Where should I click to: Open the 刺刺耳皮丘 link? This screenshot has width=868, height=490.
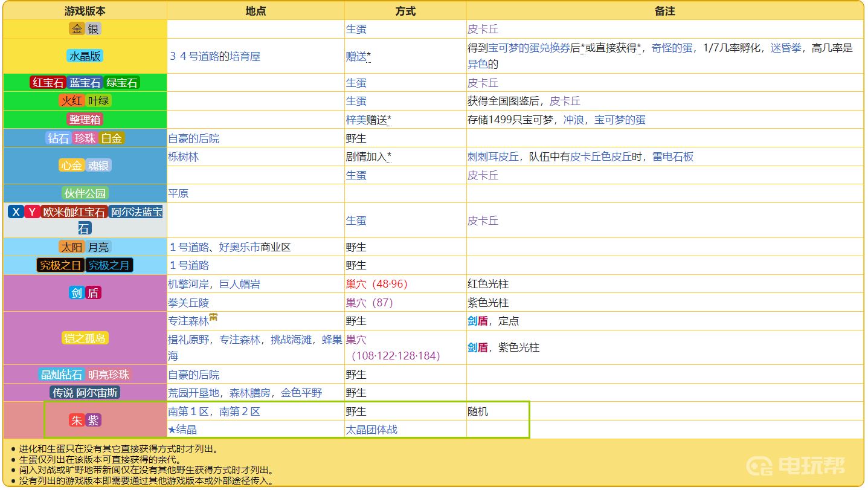493,156
